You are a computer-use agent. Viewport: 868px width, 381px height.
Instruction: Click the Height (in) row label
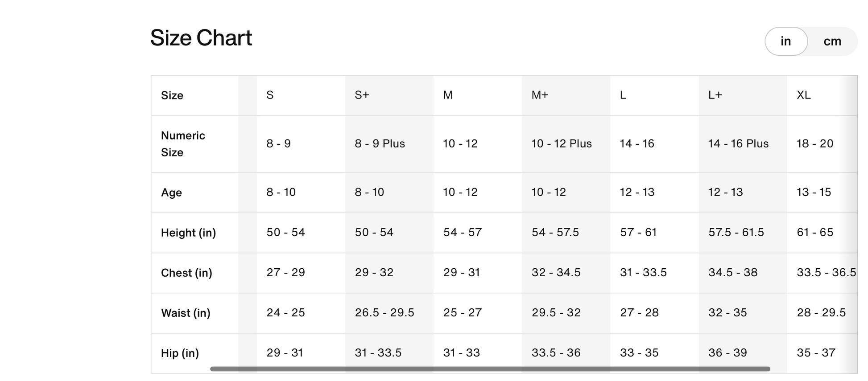[188, 233]
